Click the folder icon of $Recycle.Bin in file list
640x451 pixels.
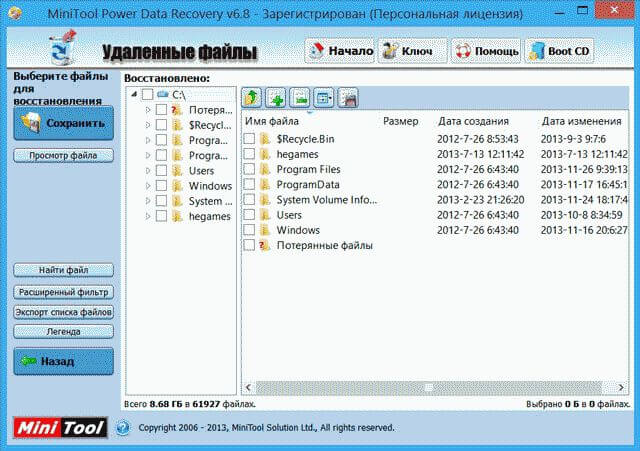pyautogui.click(x=265, y=139)
